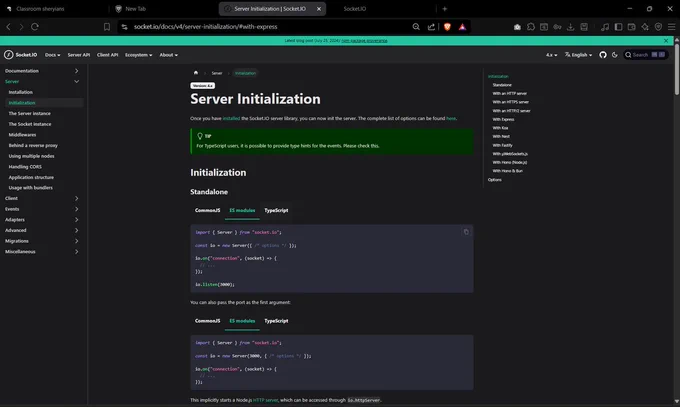680x407 pixels.
Task: Collapse the Server sidebar category
Action: pyautogui.click(x=76, y=82)
